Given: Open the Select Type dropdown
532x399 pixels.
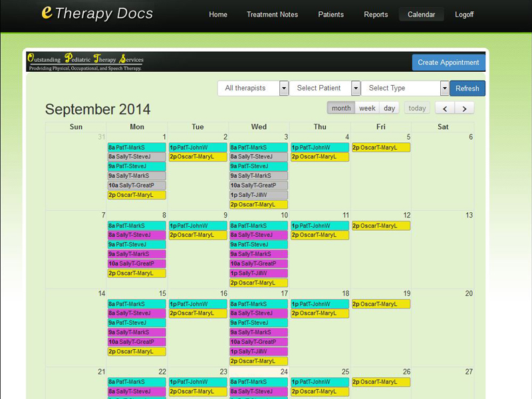Looking at the screenshot, I should pos(444,88).
